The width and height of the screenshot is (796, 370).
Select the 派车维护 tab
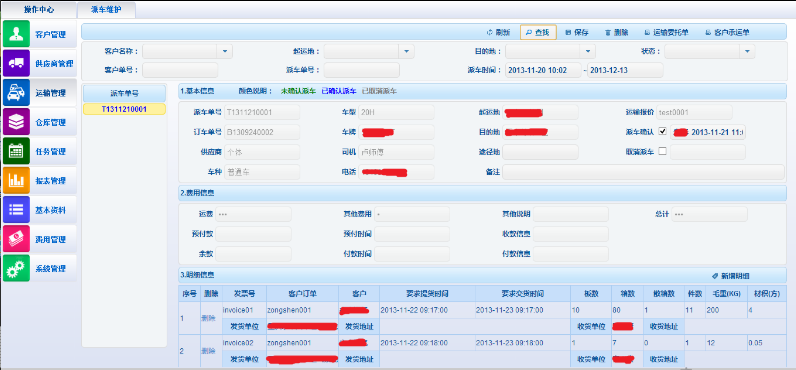pyautogui.click(x=107, y=9)
